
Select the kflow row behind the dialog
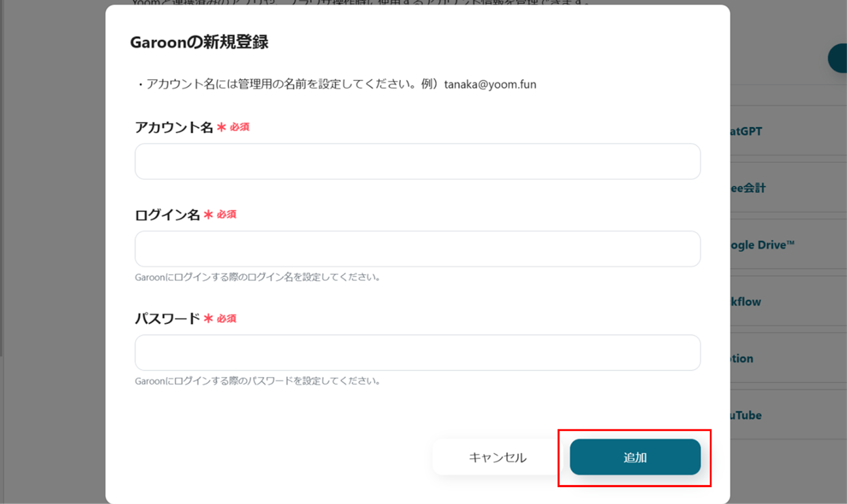click(789, 301)
